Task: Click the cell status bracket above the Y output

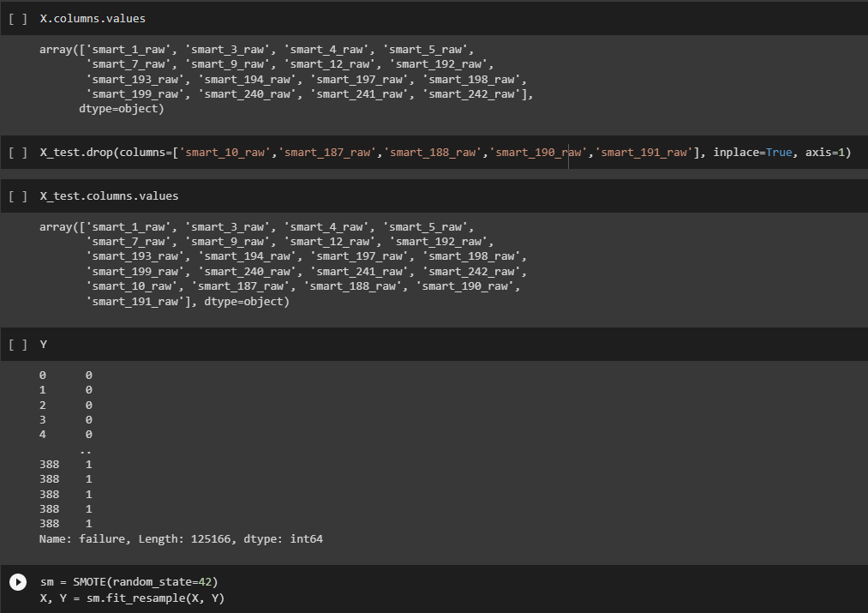Action: 17,344
